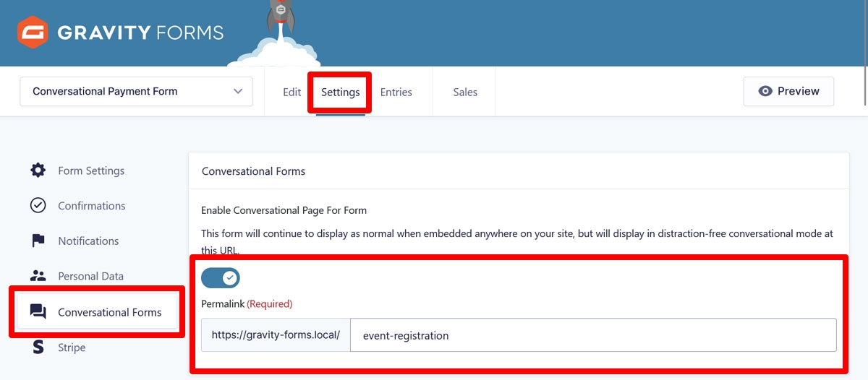Select Form Settings in the sidebar
The height and width of the screenshot is (380, 868).
point(93,170)
